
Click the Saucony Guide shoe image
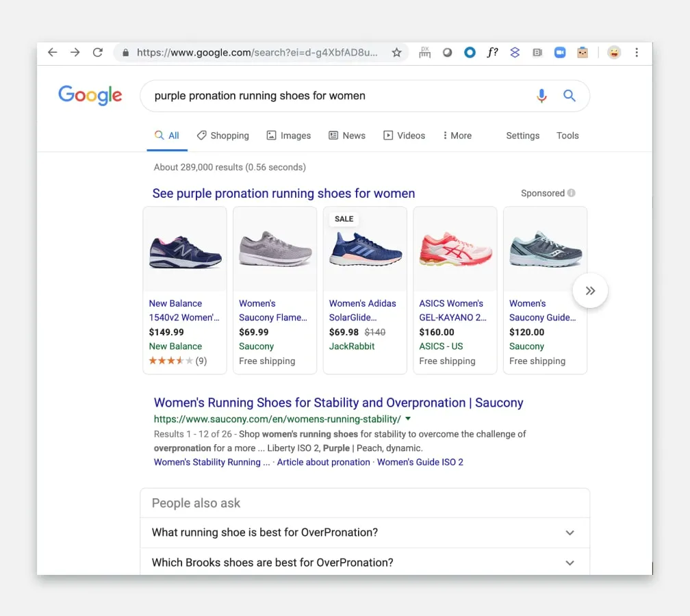point(545,249)
